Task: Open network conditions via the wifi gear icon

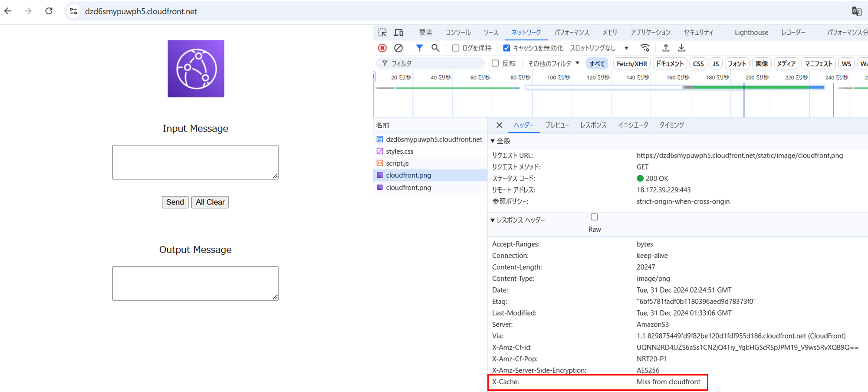Action: point(645,48)
